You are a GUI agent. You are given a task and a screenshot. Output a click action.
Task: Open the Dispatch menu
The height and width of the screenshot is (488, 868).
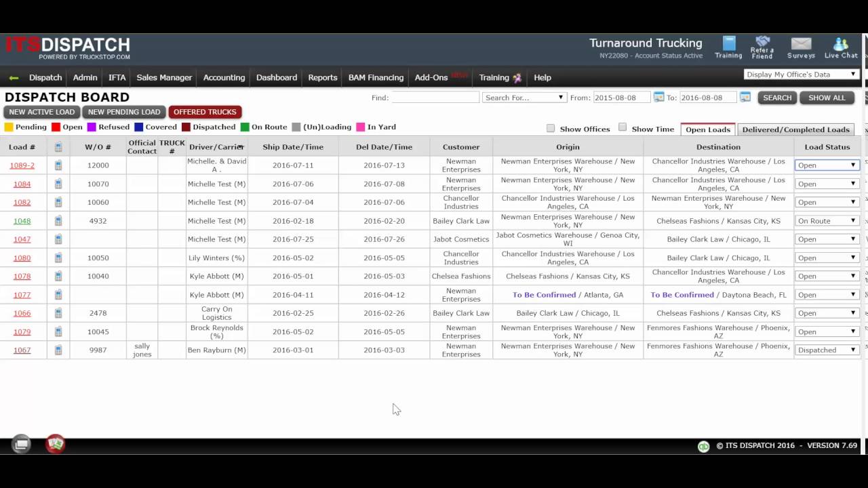tap(45, 77)
